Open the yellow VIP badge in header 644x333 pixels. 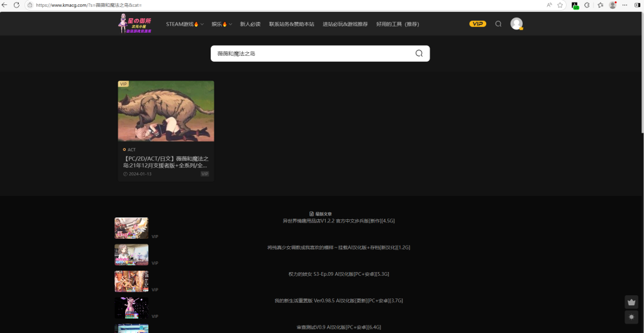pos(478,24)
